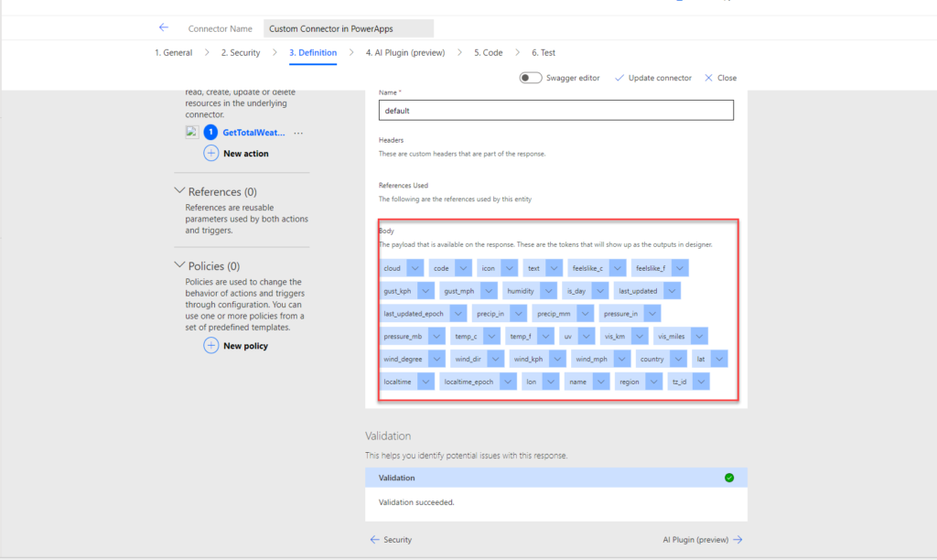
Task: Open the text token dropdown
Action: point(554,268)
